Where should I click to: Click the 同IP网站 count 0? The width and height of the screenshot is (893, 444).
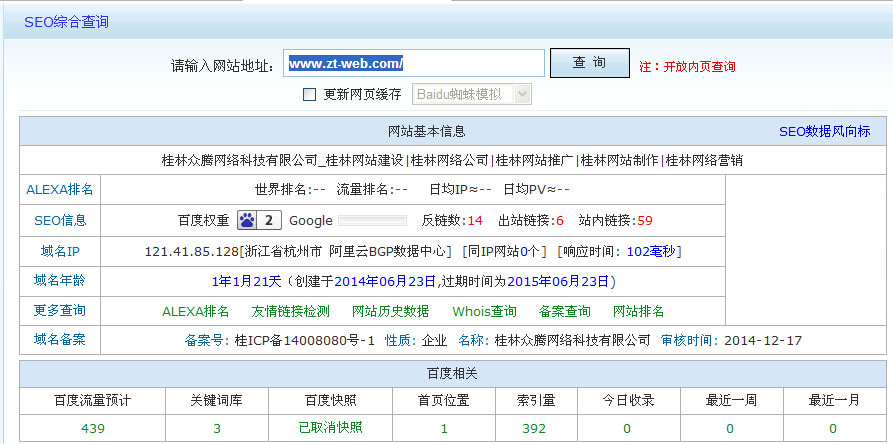524,251
